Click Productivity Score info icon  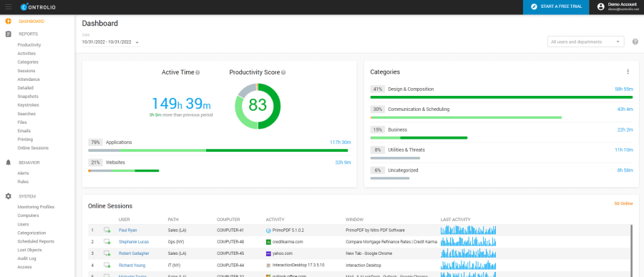pos(283,72)
